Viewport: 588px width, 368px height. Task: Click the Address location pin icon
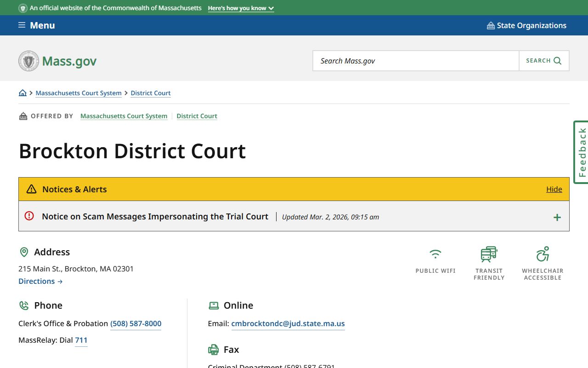[24, 252]
